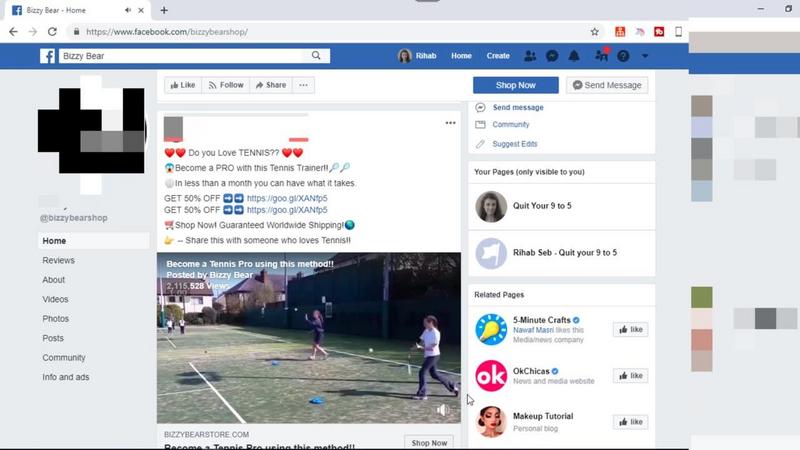Select Home in page left menu
Viewport: 800px width, 450px height.
point(94,241)
